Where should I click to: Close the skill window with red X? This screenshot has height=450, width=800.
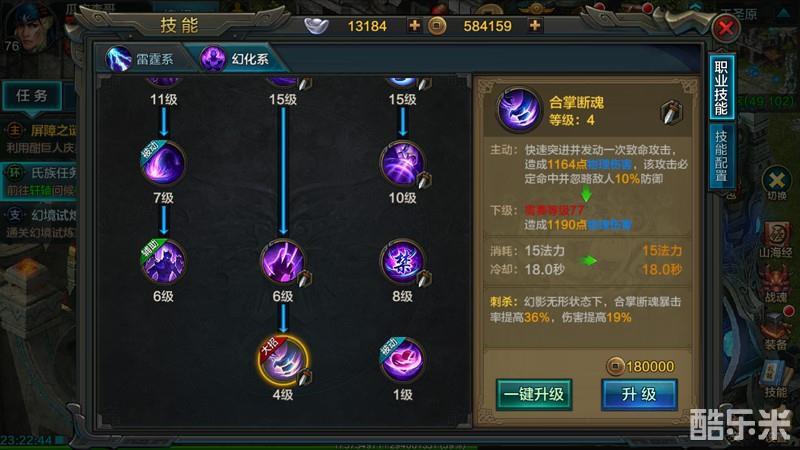726,28
